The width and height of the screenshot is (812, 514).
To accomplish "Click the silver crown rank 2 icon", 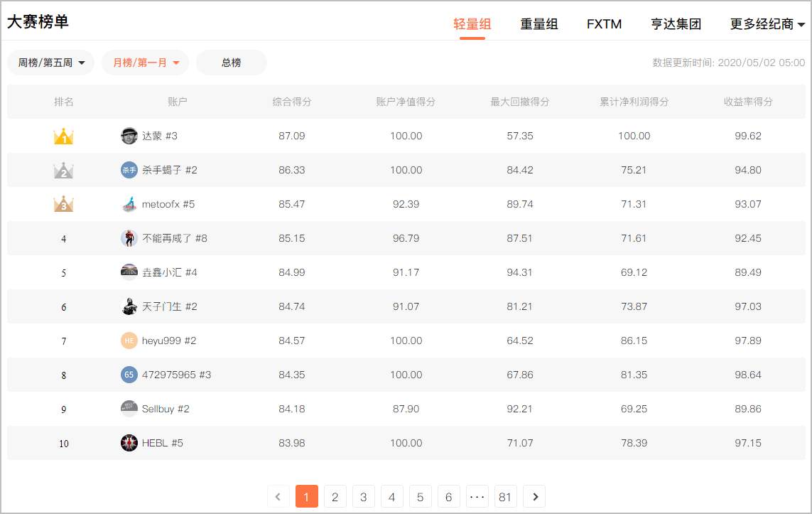I will [x=64, y=171].
